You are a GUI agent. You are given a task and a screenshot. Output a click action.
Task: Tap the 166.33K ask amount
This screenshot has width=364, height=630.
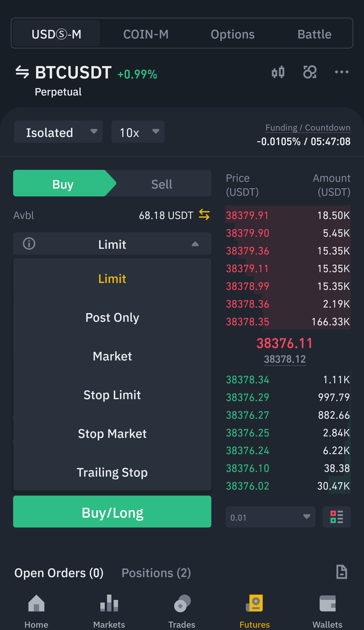click(x=331, y=322)
